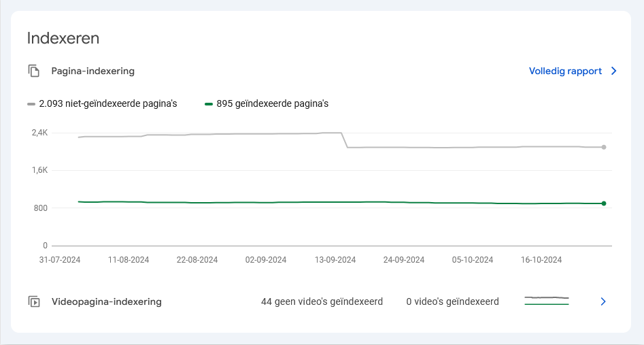Click the 16-10-2024 date label
This screenshot has width=644, height=345.
point(541,260)
